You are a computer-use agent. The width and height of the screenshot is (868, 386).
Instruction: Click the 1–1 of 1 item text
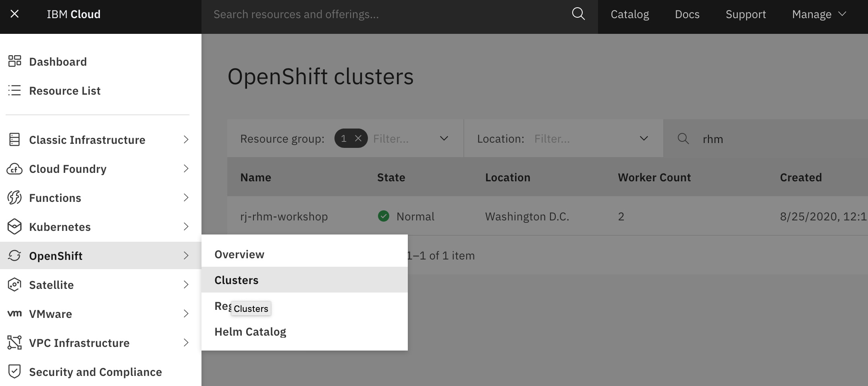(x=441, y=255)
